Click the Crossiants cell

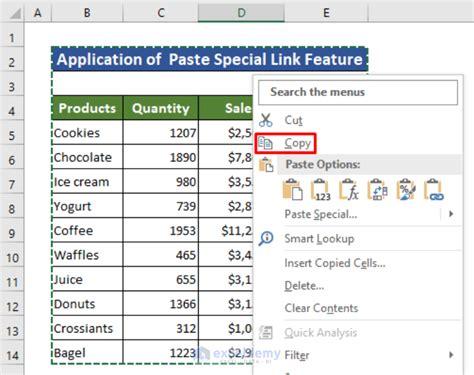(87, 328)
